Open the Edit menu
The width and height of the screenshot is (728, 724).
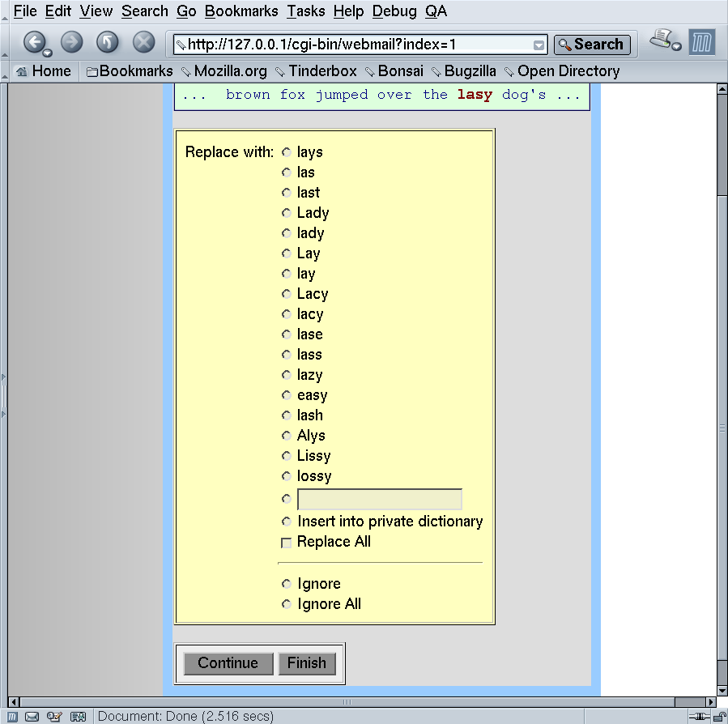58,11
